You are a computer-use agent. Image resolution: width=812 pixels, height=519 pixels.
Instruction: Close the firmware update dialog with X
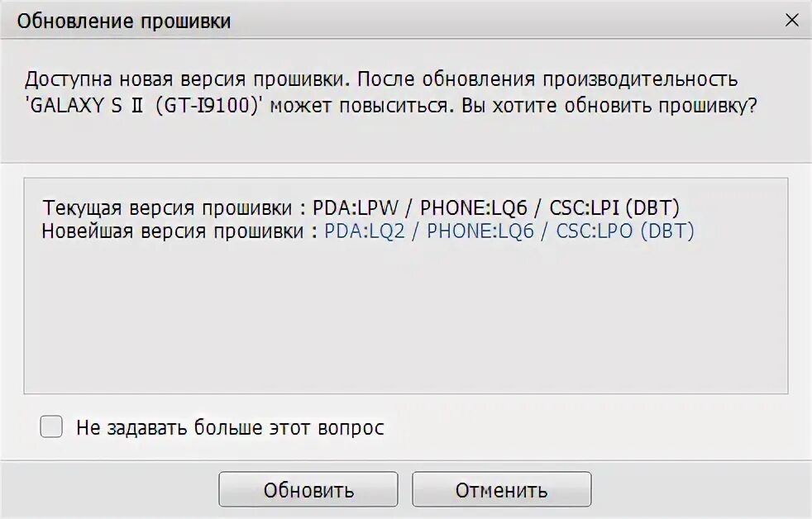(x=792, y=20)
